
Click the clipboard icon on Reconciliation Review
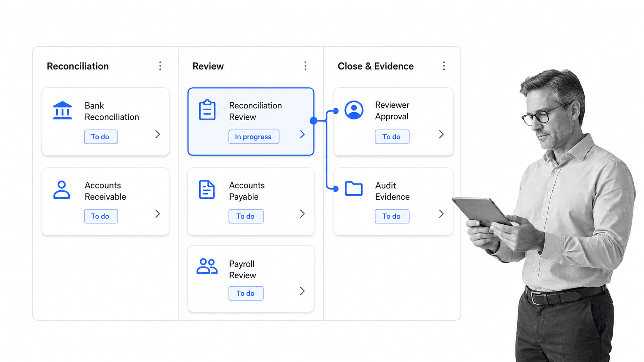pos(207,110)
